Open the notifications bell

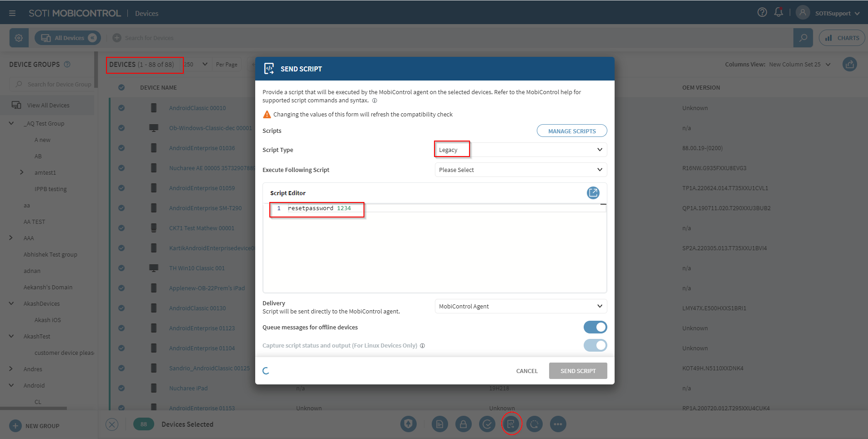point(778,13)
